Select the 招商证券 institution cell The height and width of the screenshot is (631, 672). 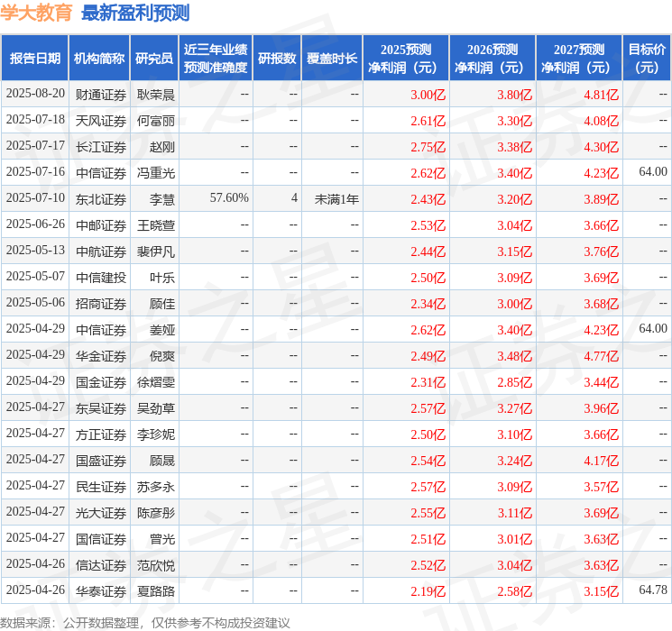(x=101, y=304)
